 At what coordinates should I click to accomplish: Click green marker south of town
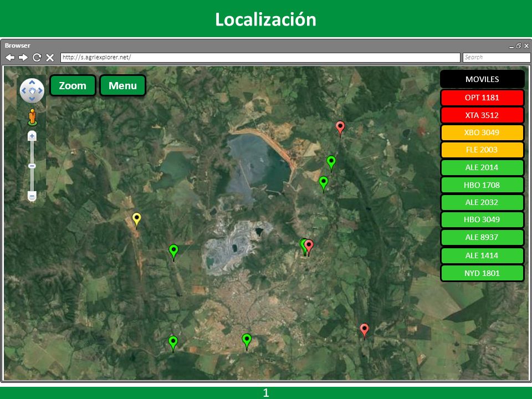(247, 341)
